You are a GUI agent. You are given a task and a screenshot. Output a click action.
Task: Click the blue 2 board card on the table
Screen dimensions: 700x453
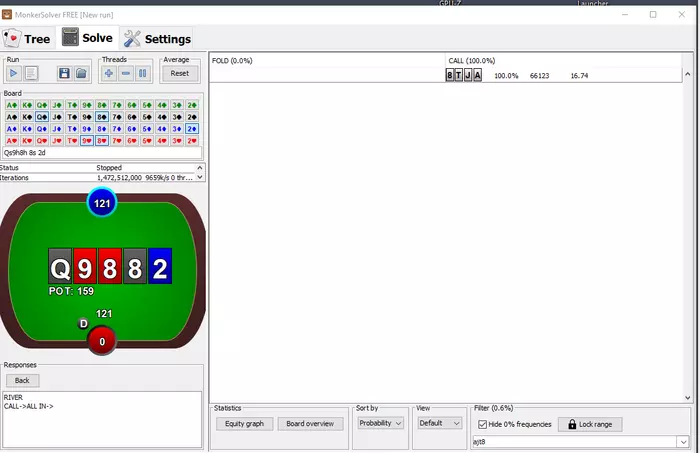coord(160,266)
